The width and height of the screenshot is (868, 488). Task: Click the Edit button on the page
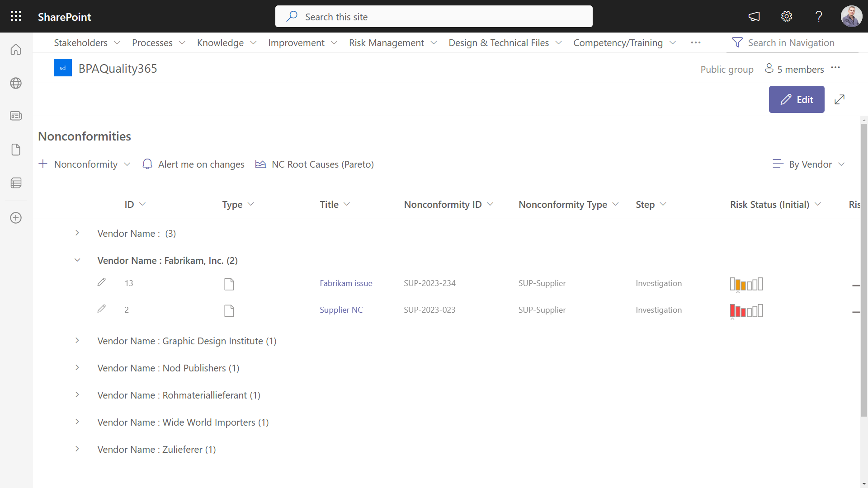tap(797, 99)
